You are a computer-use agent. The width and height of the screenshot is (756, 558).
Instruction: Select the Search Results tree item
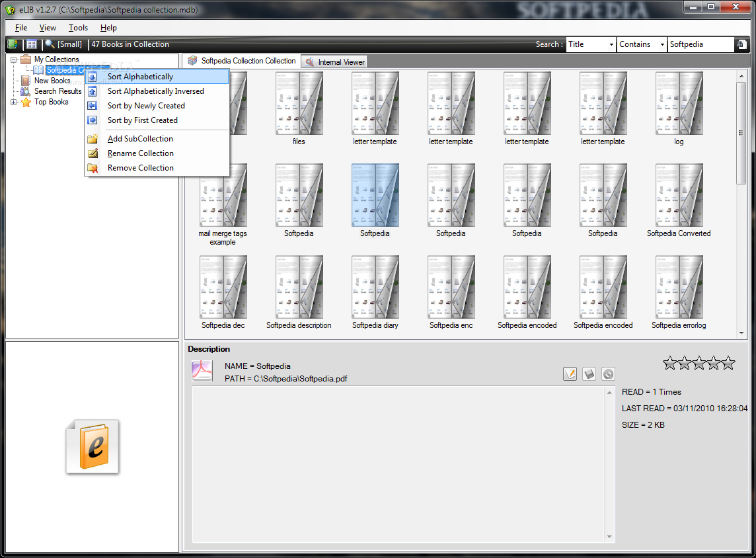58,91
